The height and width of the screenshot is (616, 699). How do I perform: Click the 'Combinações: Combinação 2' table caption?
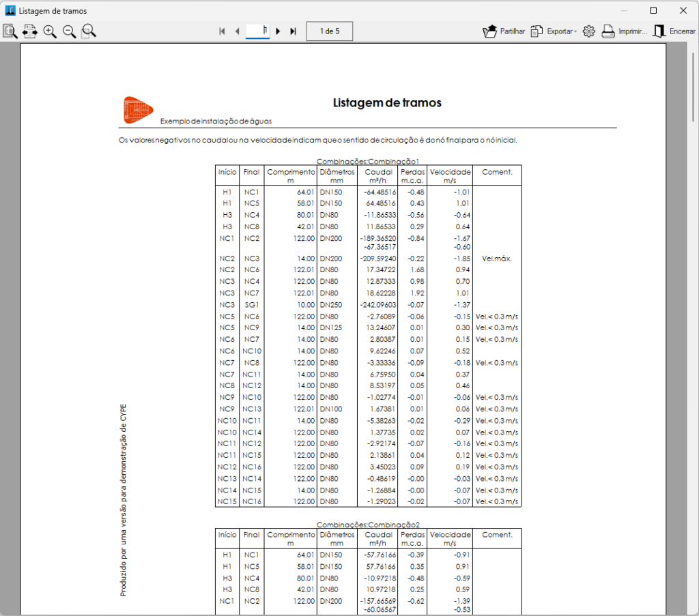click(368, 524)
